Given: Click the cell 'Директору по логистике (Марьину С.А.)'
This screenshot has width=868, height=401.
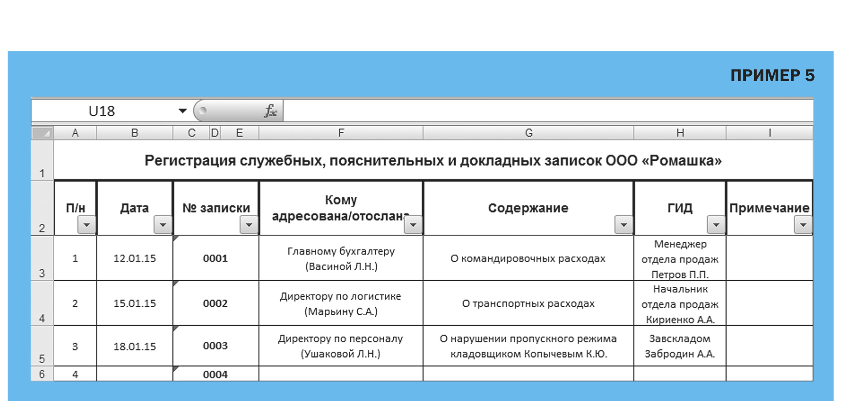Looking at the screenshot, I should pyautogui.click(x=341, y=304).
